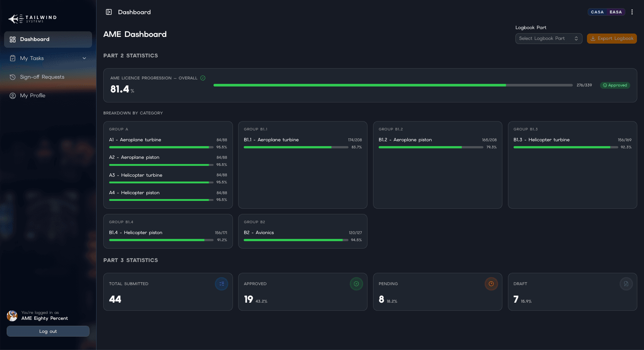This screenshot has height=350, width=644.
Task: Click the A3 - Helicopter turbine row
Action: point(168,179)
